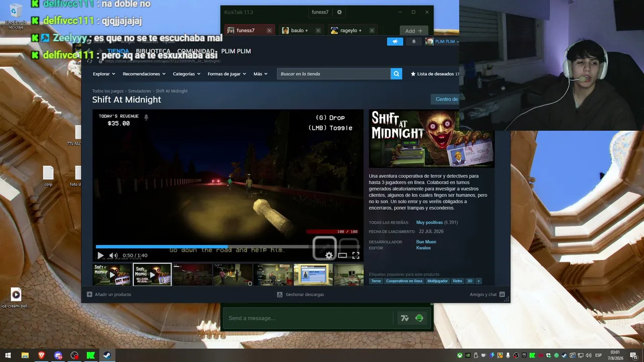Open the 'Centro de' community hub button

tap(445, 99)
